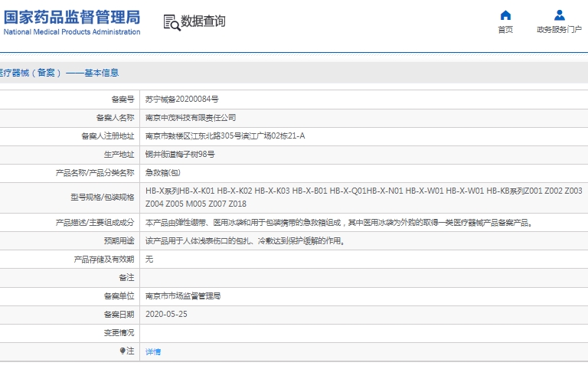Click the 备案人名称 row label
The image size is (588, 369).
(115, 118)
